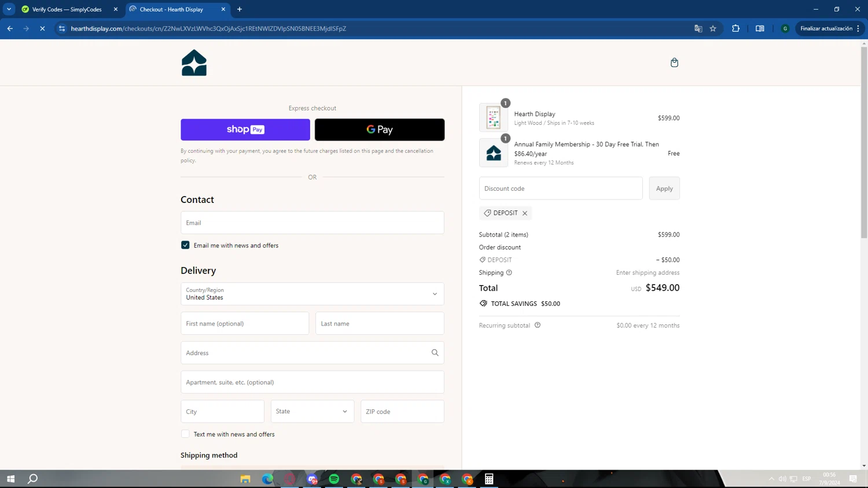Open the Chrome three-dot menu

pos(858,28)
